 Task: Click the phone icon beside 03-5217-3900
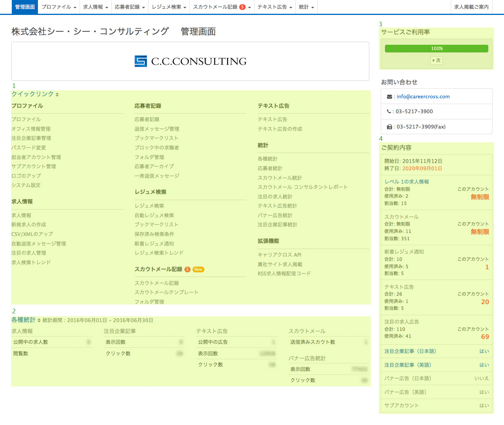click(x=389, y=112)
